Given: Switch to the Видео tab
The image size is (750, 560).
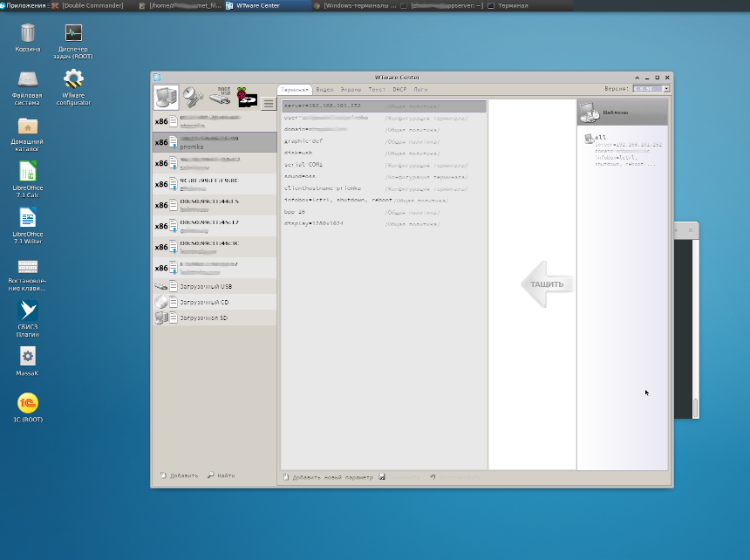Looking at the screenshot, I should click(324, 90).
